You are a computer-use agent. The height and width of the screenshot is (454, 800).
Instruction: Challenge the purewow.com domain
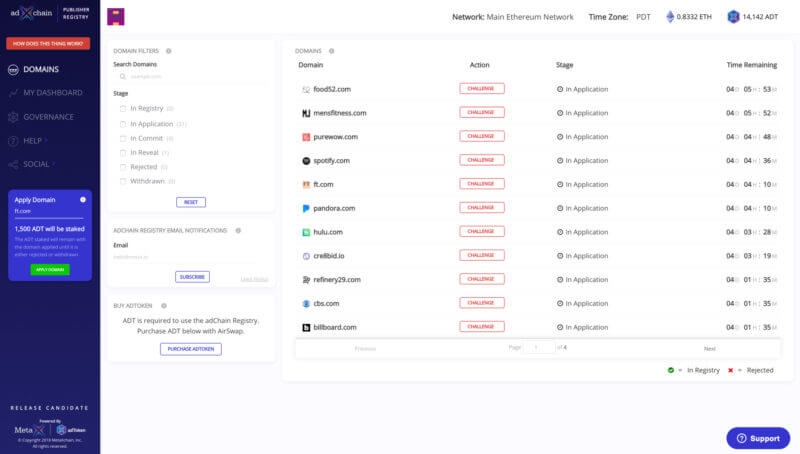482,136
